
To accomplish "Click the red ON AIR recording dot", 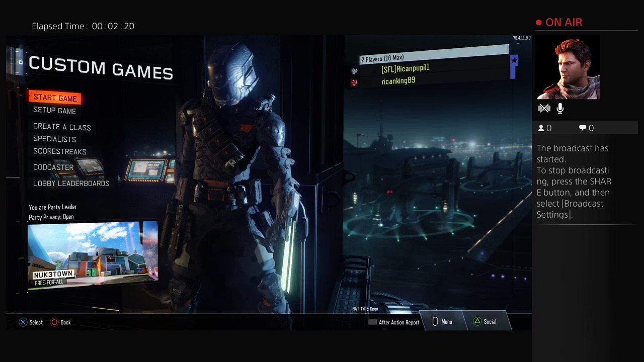I will tap(539, 23).
